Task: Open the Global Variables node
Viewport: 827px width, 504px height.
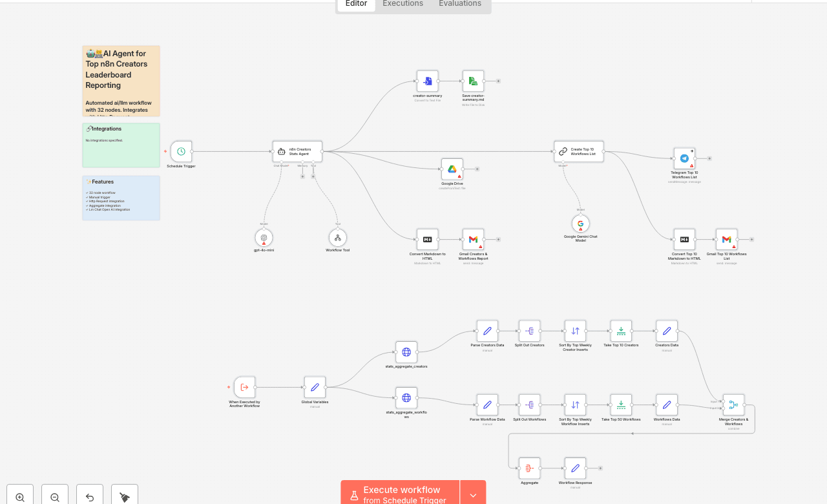Action: 315,387
